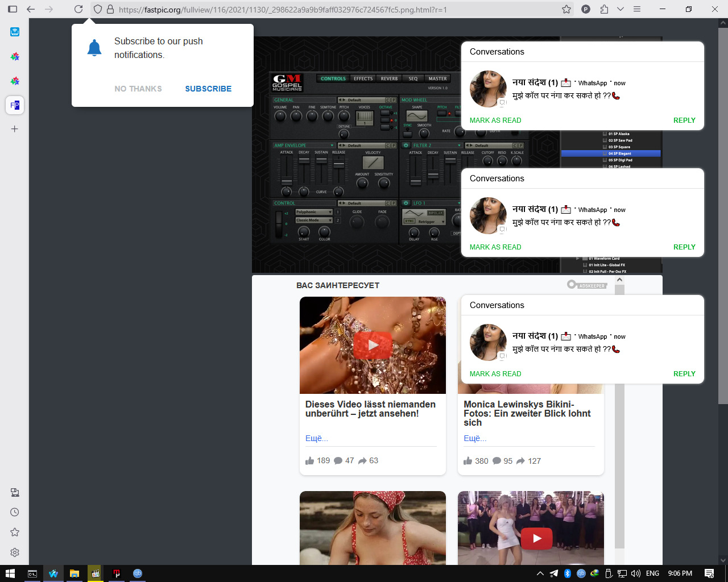Open the Classic Mode dropdown
This screenshot has height=582, width=728.
(314, 220)
